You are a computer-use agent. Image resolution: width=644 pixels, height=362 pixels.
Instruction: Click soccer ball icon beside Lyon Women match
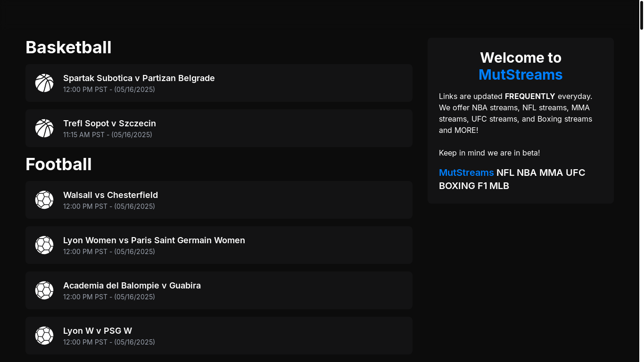(44, 245)
